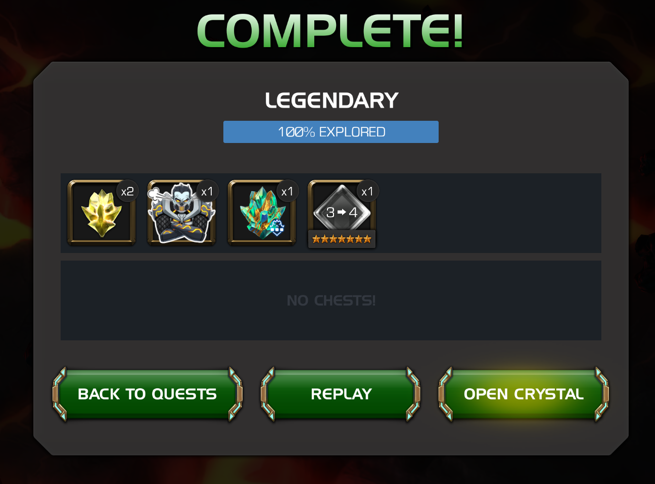Screen dimensions: 655x484
Task: Go back to quests
Action: click(147, 394)
